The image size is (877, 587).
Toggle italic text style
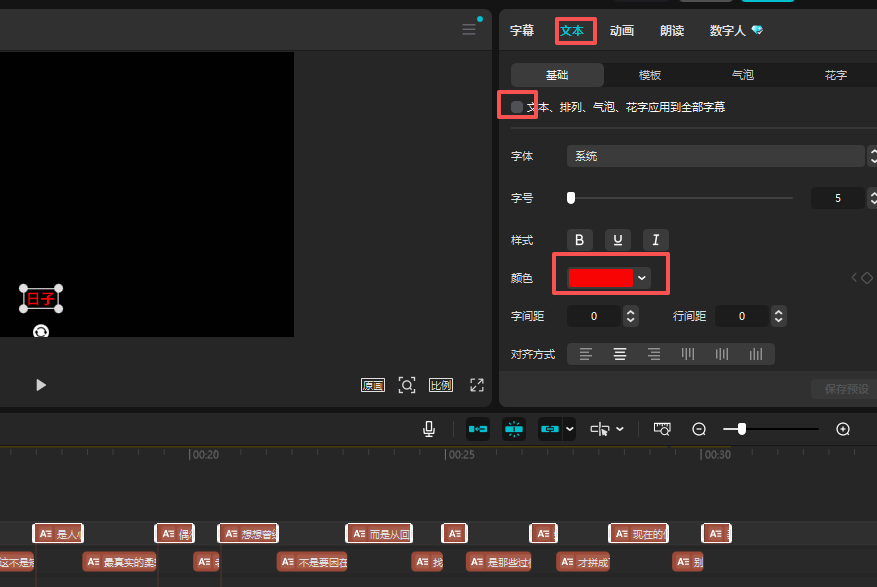click(x=656, y=240)
